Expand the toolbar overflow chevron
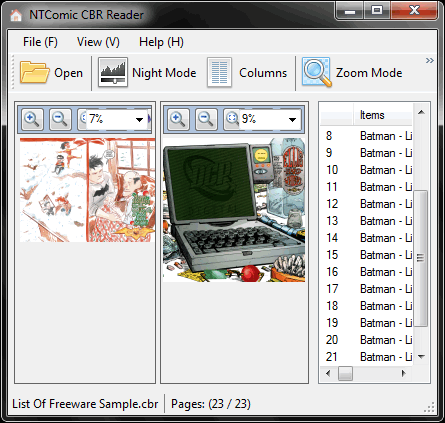 point(430,60)
